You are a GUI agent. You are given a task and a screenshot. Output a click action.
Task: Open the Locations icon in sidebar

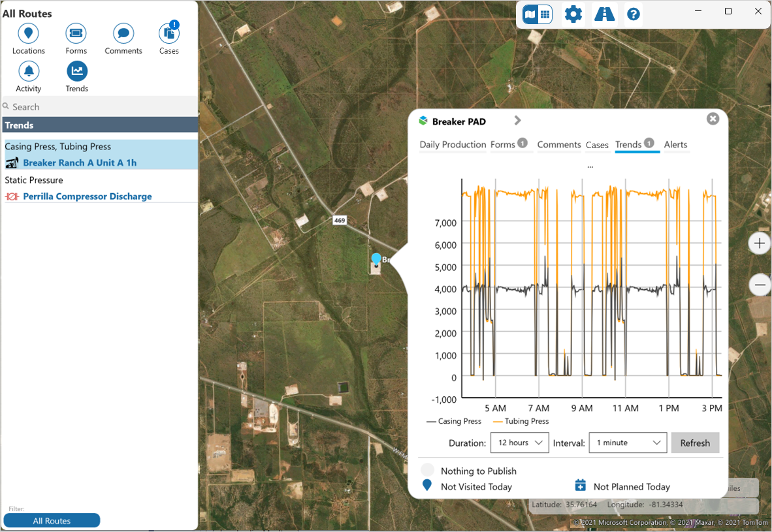[28, 33]
